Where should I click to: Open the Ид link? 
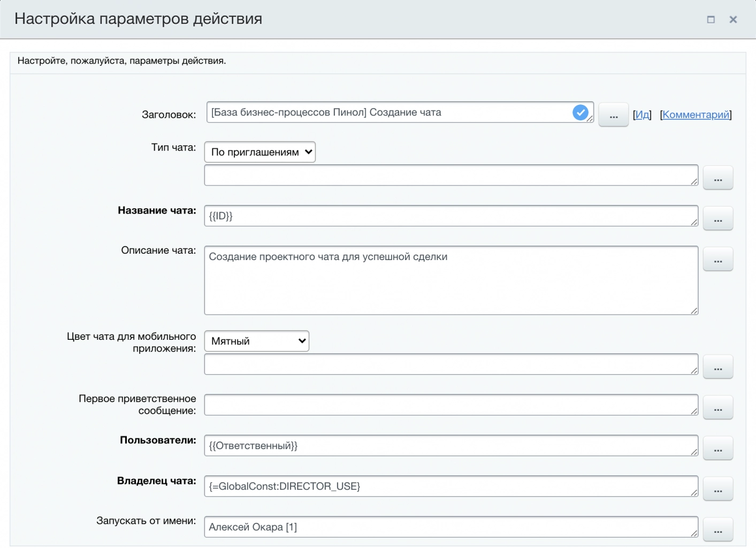click(x=642, y=114)
